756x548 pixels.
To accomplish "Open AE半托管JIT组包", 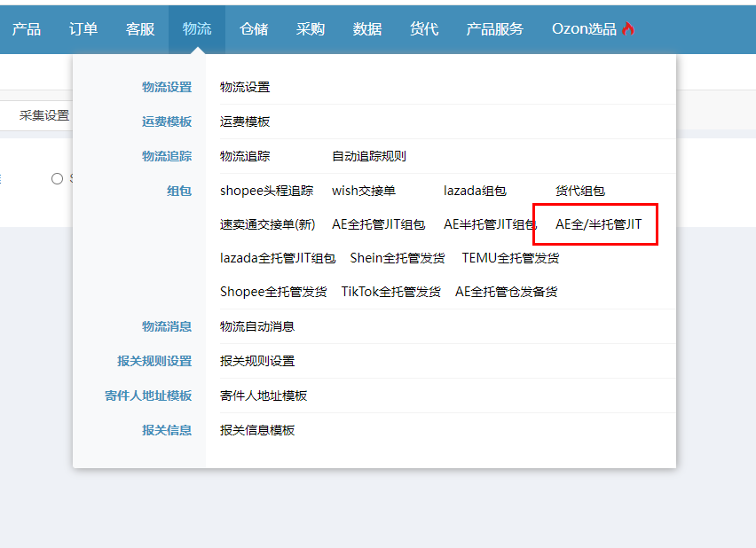I will [x=491, y=224].
